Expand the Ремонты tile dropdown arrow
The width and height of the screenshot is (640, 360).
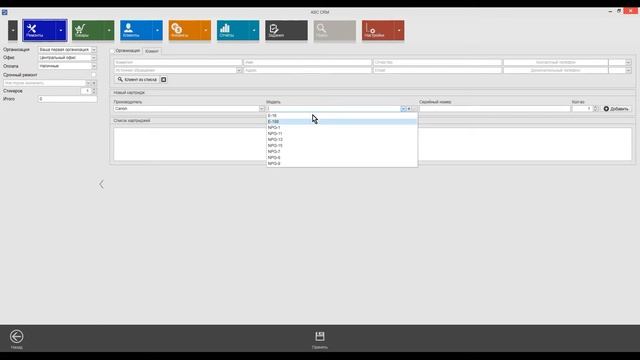[61, 30]
